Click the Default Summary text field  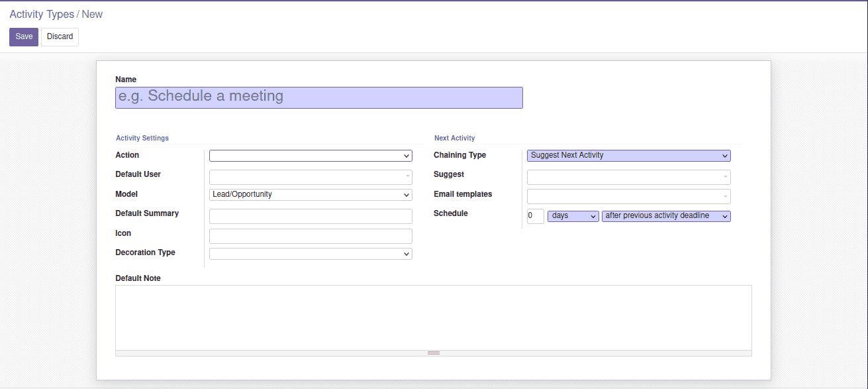(311, 216)
